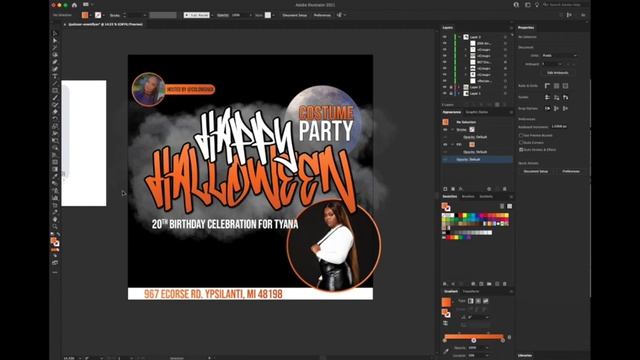Enable Use Preview Bounds checkbox
Image resolution: width=640 pixels, height=360 pixels.
521,135
